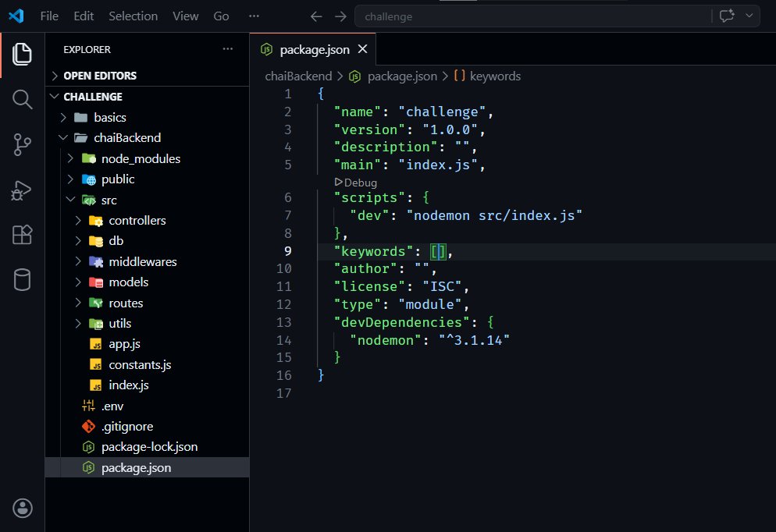
Task: Go forward with the right arrow
Action: (340, 16)
